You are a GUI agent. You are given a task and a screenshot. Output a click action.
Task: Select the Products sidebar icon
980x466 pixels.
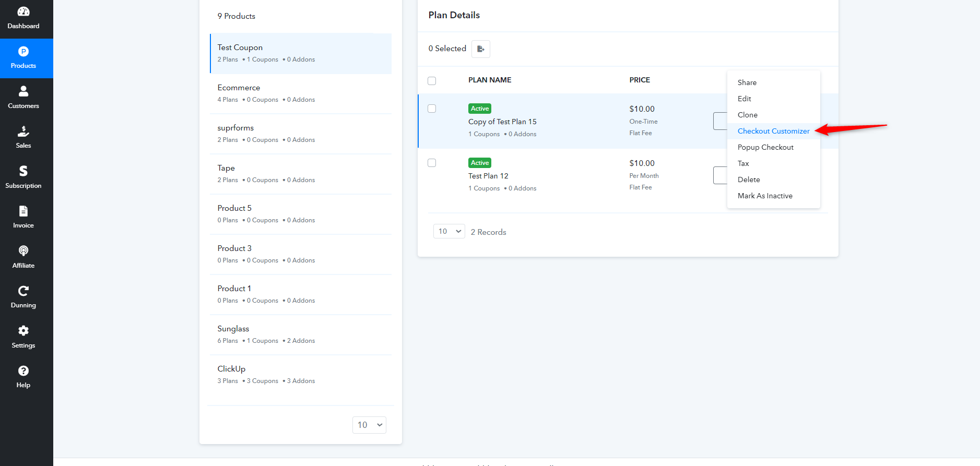[x=23, y=52]
